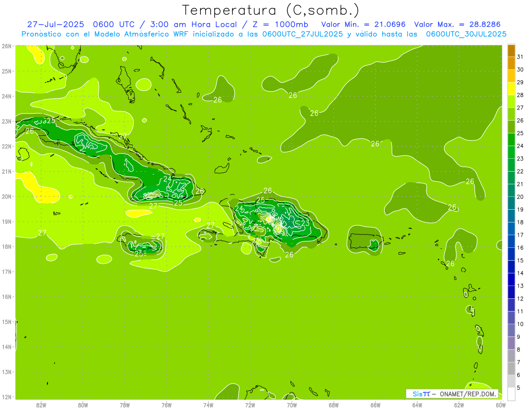Click the 12N latitude axis label
The width and height of the screenshot is (532, 411).
pos(7,397)
